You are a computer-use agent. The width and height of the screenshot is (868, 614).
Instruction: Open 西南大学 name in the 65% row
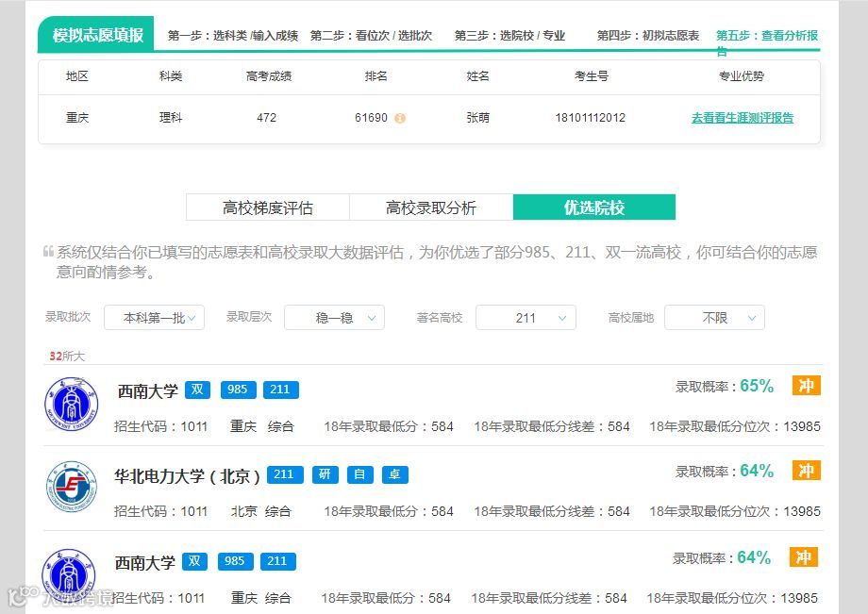148,390
